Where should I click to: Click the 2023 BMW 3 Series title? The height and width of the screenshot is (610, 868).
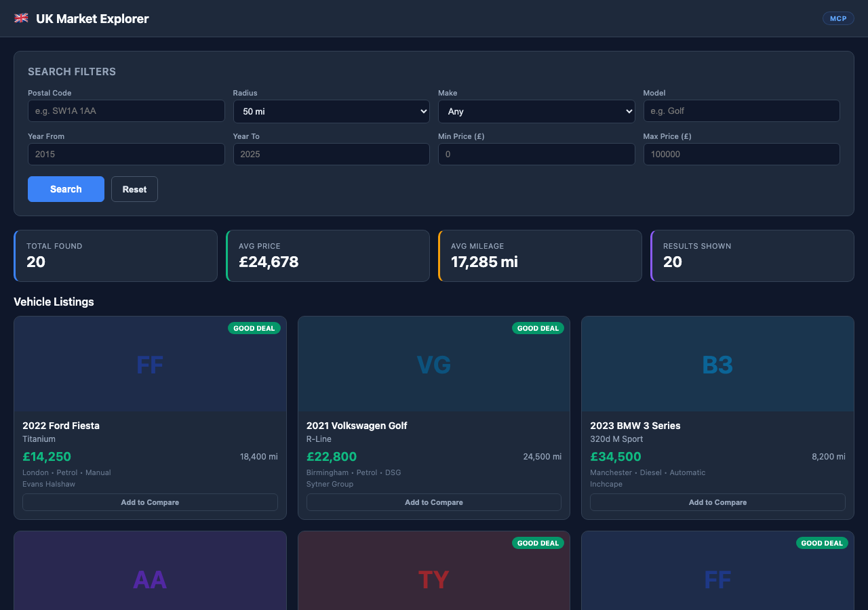pos(635,426)
